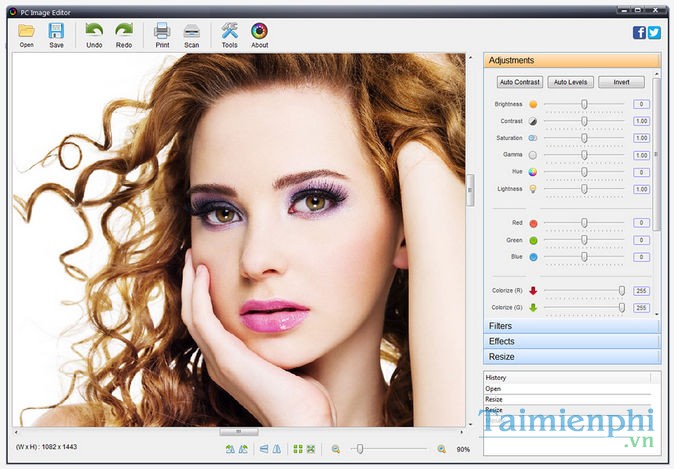Apply Auto Levels
The width and height of the screenshot is (674, 469).
click(570, 82)
